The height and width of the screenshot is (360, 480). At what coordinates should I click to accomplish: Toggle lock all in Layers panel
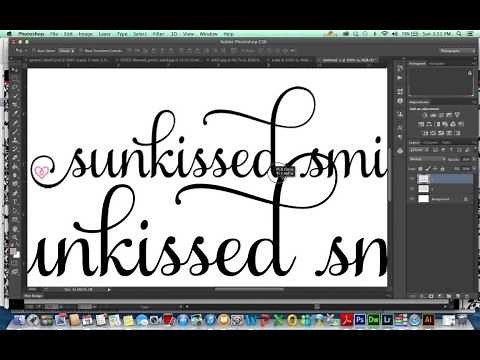pyautogui.click(x=442, y=169)
